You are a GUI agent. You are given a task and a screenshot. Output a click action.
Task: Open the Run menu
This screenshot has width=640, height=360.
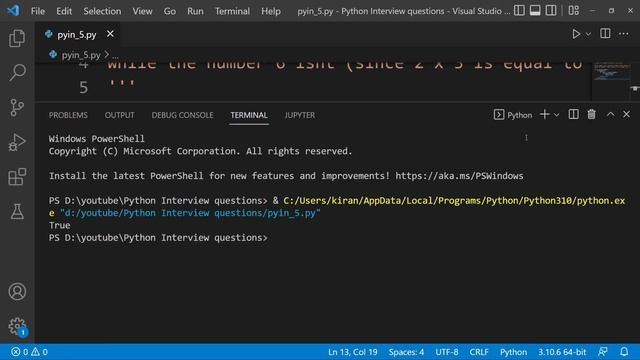tap(195, 11)
